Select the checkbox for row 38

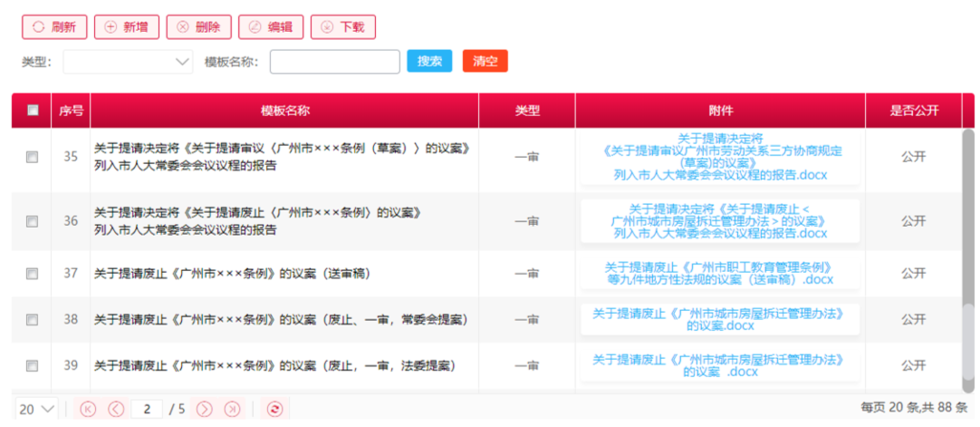click(33, 319)
